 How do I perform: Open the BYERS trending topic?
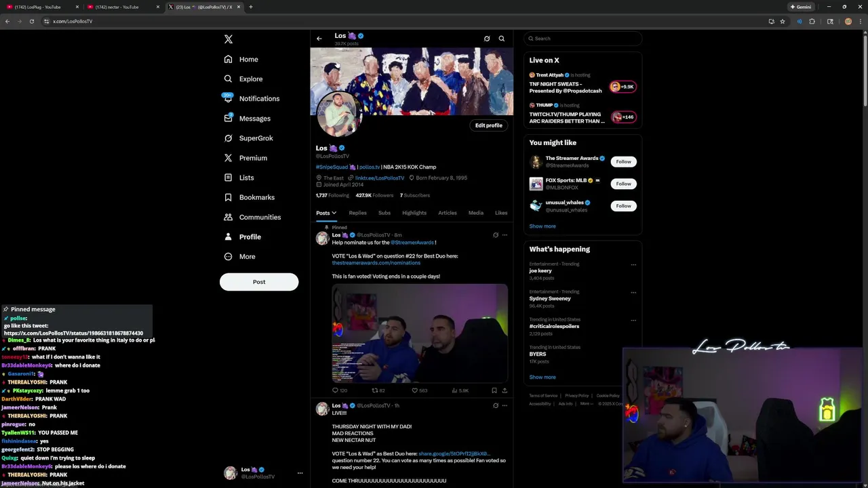pos(538,354)
